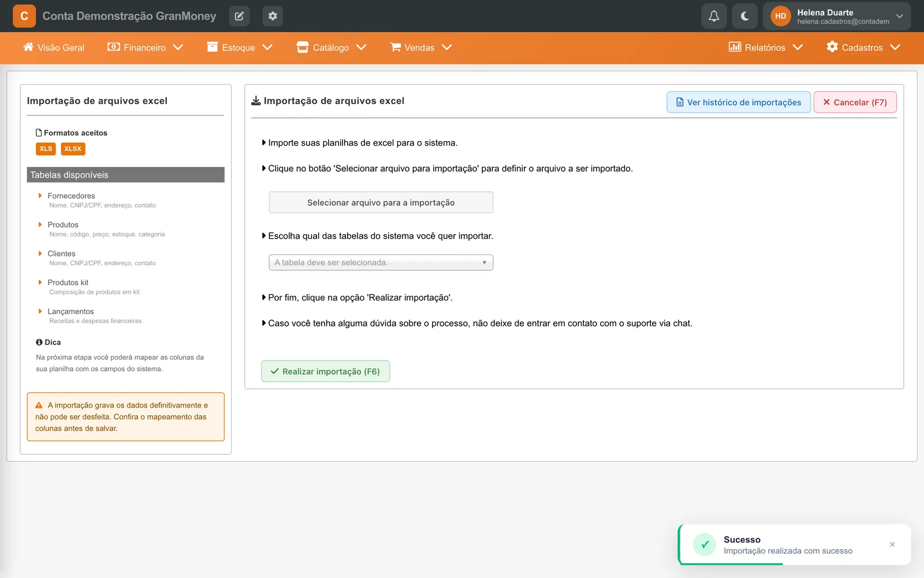
Task: Click the Financeiro money icon
Action: (114, 47)
